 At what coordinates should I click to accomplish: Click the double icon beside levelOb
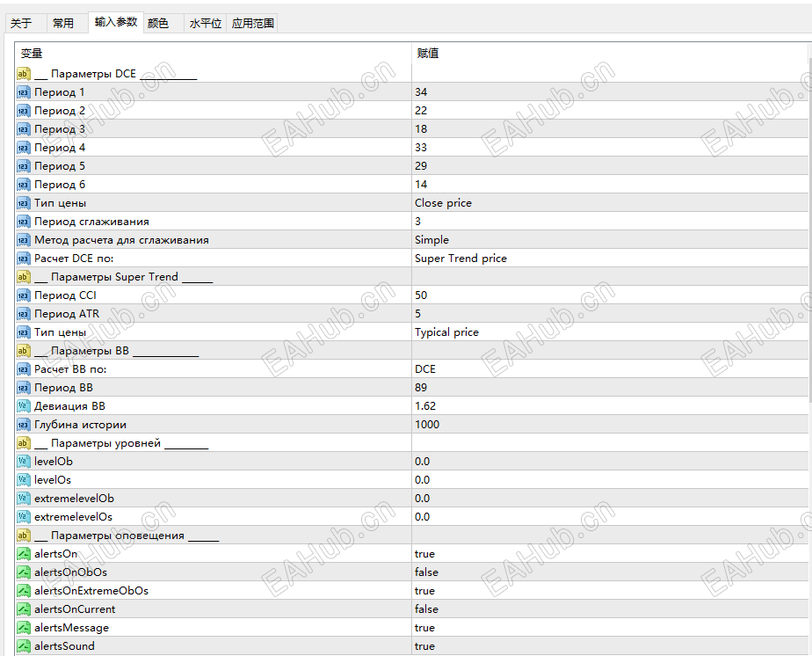(x=24, y=462)
